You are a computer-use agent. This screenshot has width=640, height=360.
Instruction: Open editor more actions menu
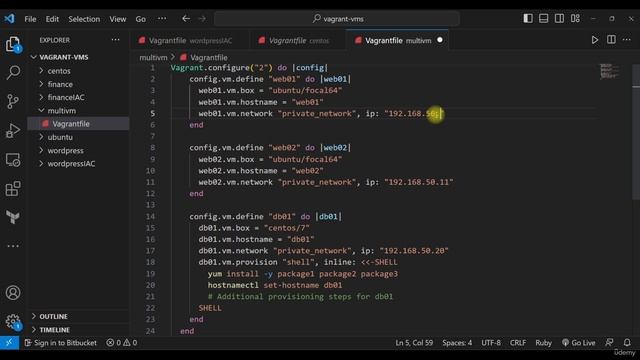(627, 40)
